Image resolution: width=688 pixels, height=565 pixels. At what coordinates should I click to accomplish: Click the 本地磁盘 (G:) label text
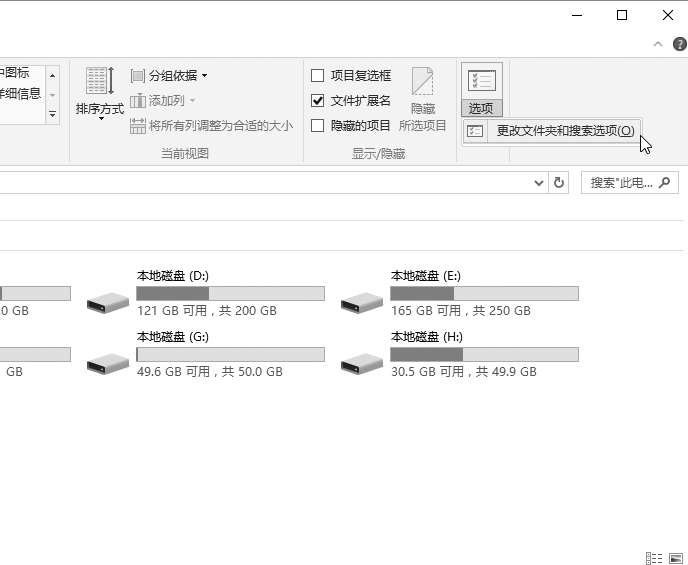click(x=173, y=337)
